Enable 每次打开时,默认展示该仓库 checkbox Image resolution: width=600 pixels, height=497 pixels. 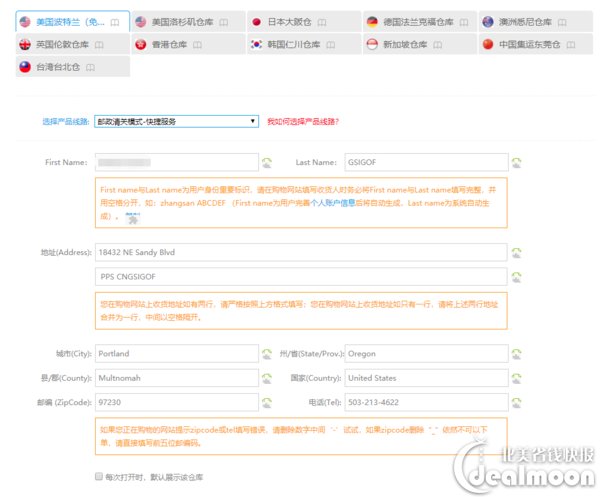pos(99,476)
